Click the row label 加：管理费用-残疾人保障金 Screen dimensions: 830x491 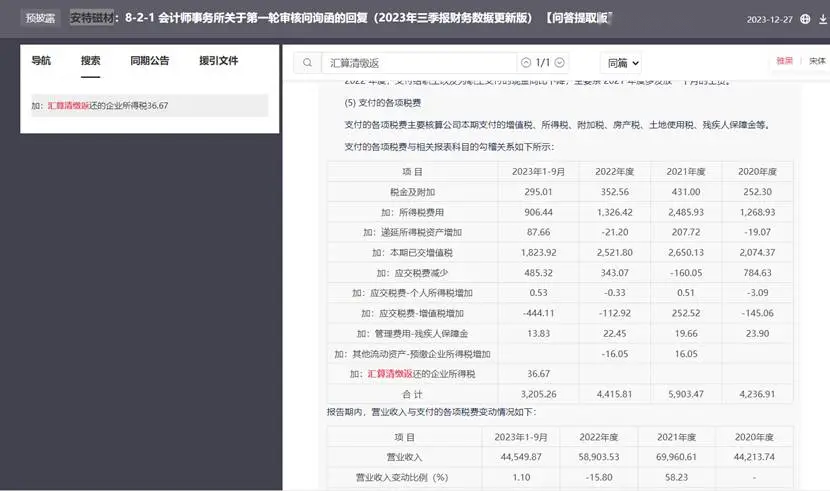coord(412,334)
